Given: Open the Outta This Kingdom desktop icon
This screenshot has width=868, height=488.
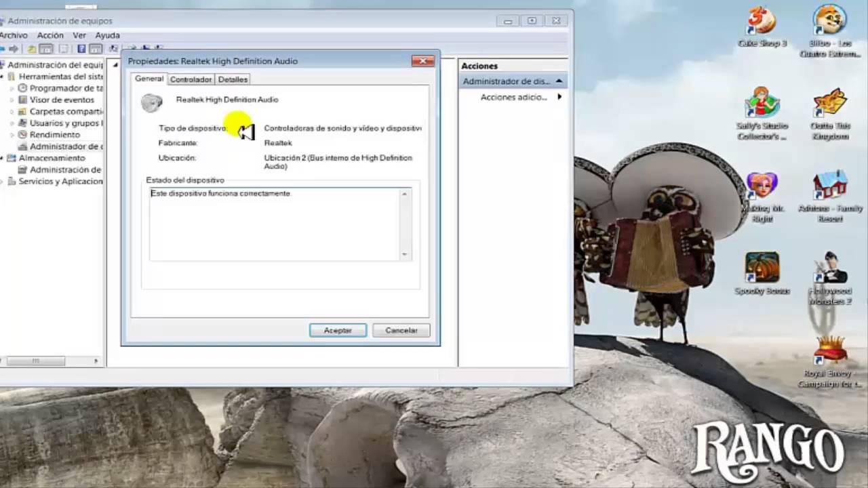Looking at the screenshot, I should tap(830, 114).
